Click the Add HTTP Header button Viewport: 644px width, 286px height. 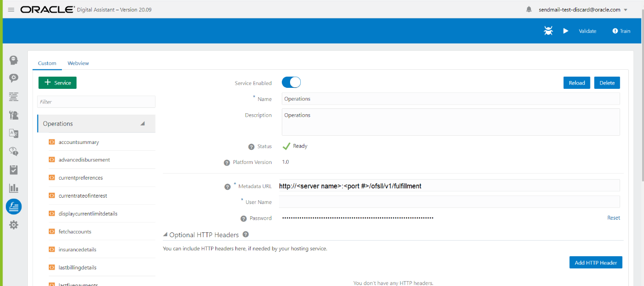coord(596,263)
